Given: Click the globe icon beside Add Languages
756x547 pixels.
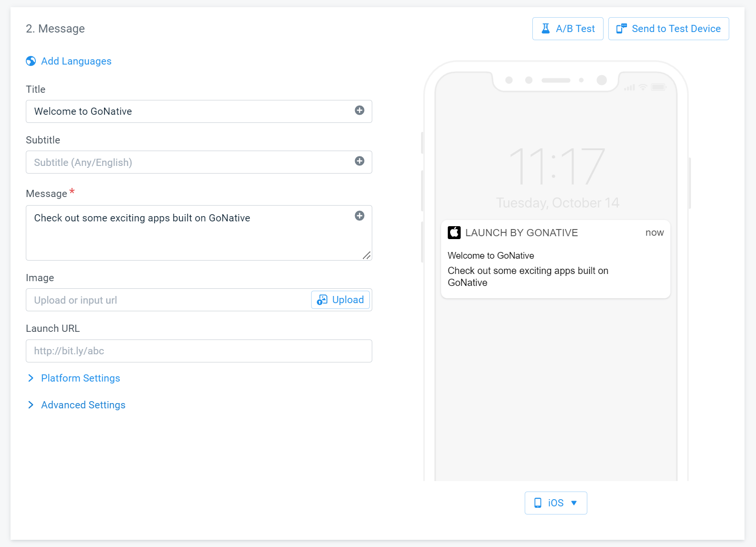Looking at the screenshot, I should point(31,61).
